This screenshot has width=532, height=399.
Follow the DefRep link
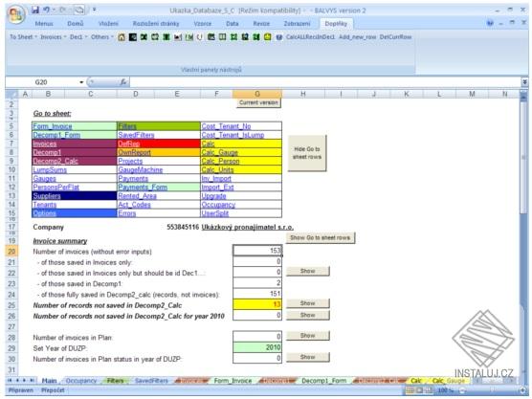[128, 144]
